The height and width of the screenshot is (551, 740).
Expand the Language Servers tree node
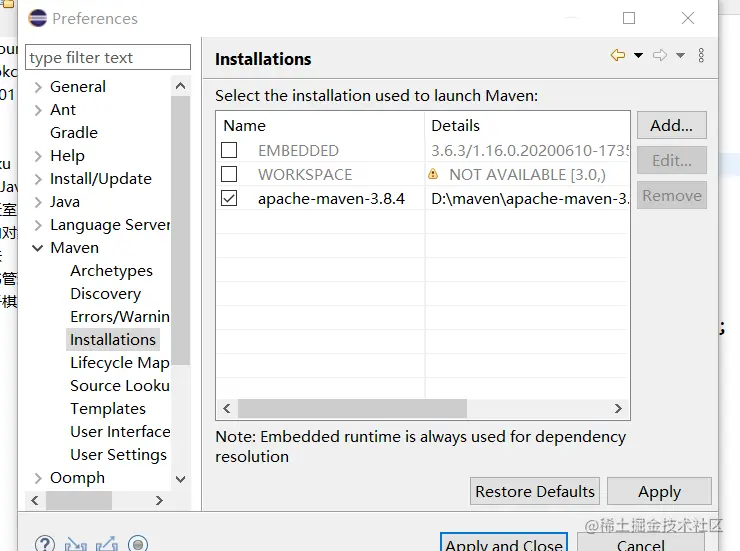coord(38,225)
